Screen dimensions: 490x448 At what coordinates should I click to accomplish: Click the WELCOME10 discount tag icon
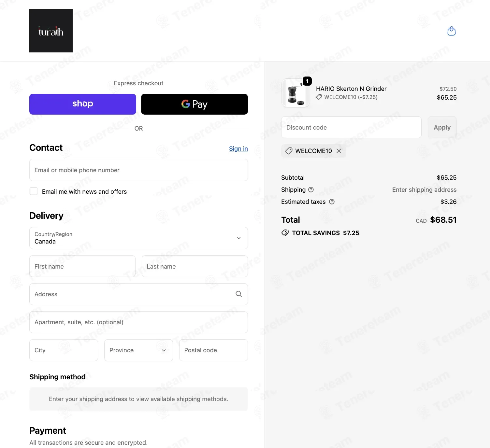289,151
